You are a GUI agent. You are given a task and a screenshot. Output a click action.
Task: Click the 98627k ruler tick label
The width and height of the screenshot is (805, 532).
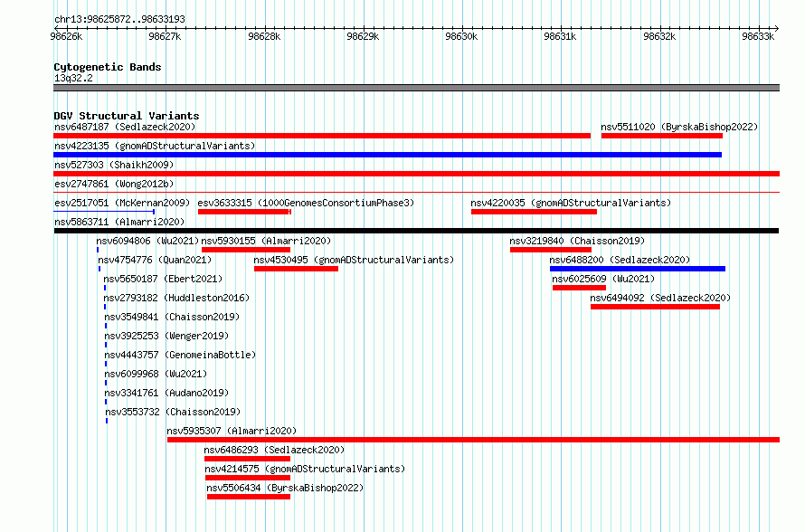(165, 36)
